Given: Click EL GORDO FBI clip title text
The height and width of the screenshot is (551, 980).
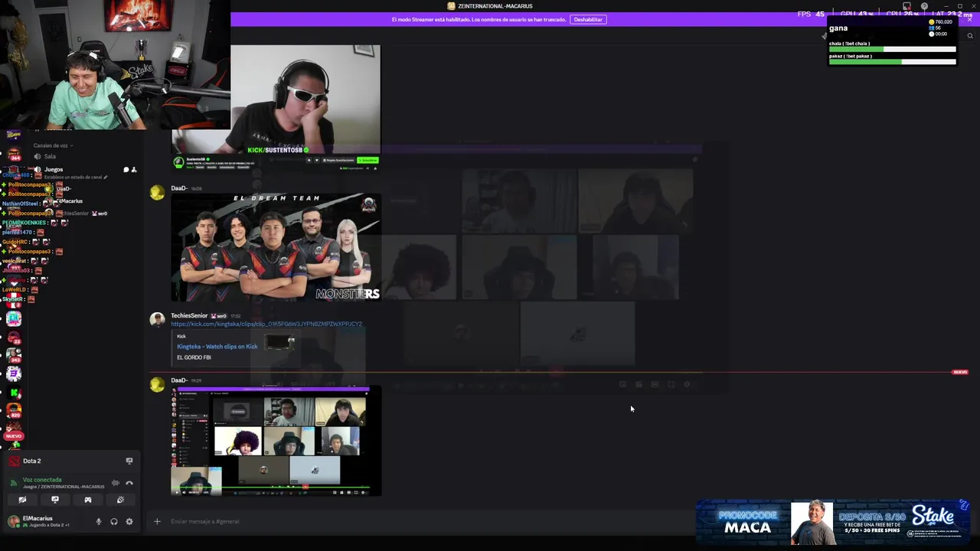Looking at the screenshot, I should coord(194,357).
